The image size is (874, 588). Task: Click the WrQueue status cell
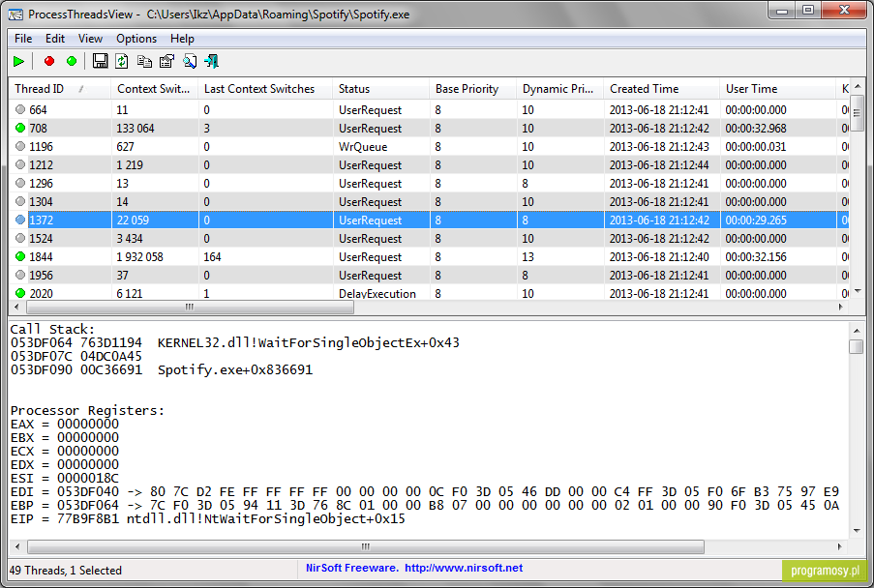tap(363, 146)
